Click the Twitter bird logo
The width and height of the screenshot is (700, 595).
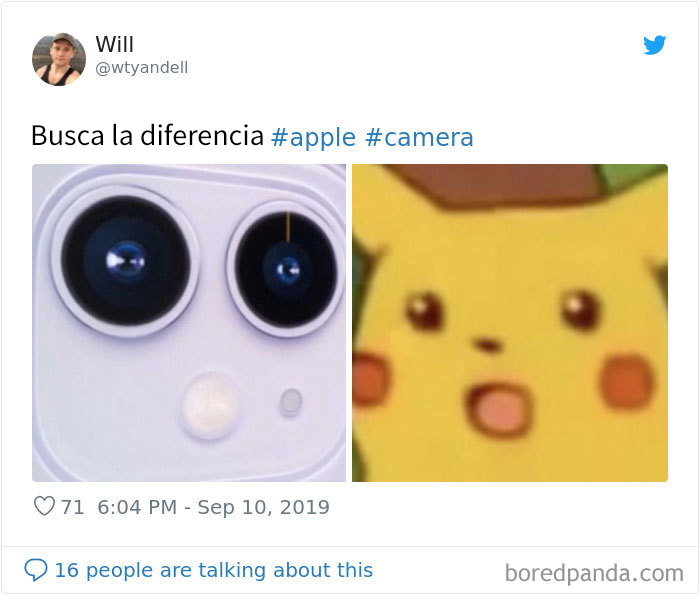pyautogui.click(x=654, y=45)
